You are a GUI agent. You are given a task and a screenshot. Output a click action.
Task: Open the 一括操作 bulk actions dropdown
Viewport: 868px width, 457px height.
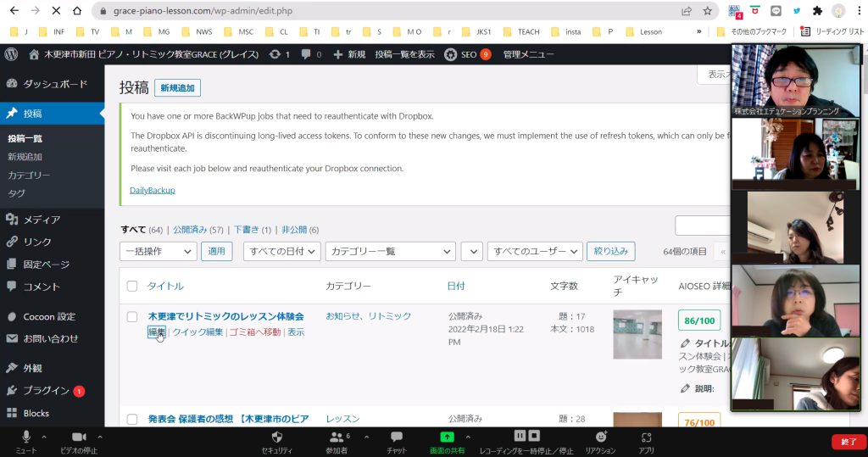tap(159, 251)
